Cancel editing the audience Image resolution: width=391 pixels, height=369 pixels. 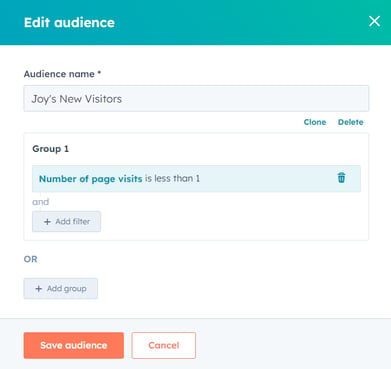164,345
